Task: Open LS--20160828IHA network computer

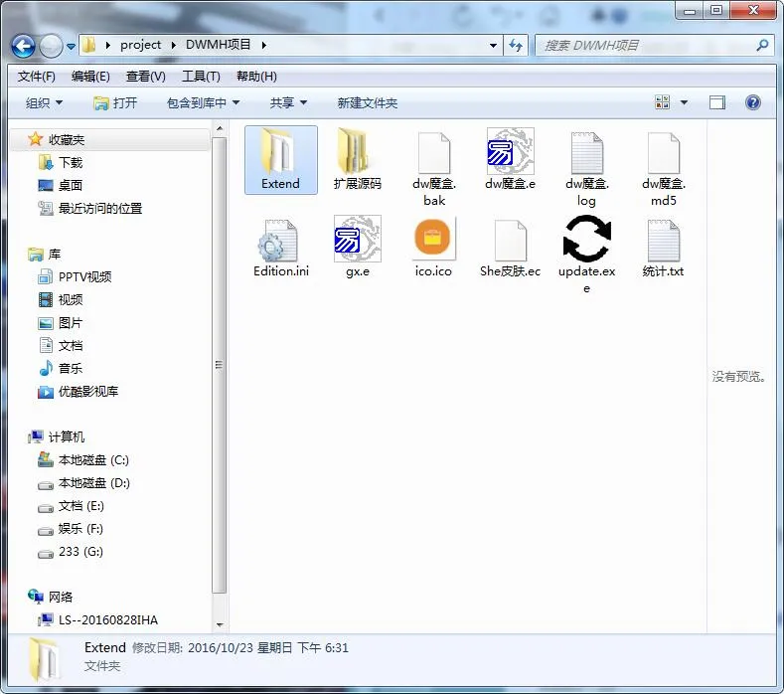Action: 98,620
